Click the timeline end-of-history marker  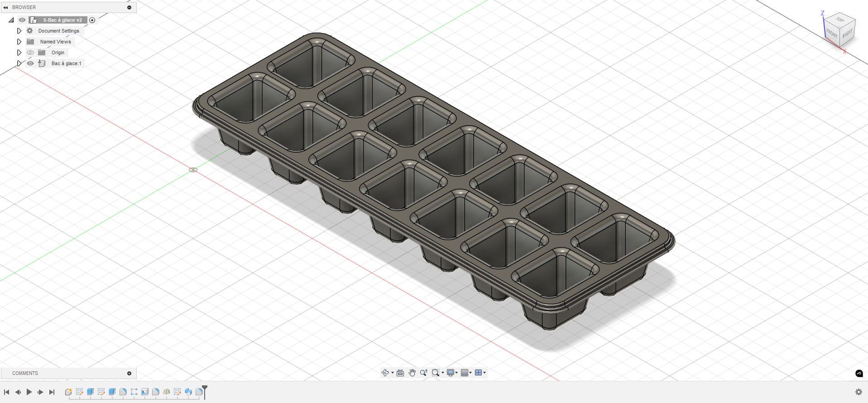[x=205, y=392]
